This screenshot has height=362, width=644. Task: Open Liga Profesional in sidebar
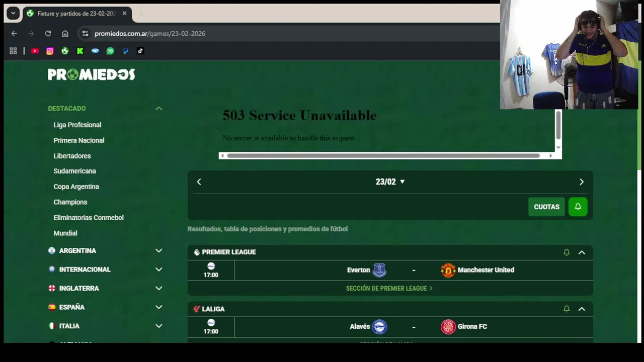tap(77, 125)
